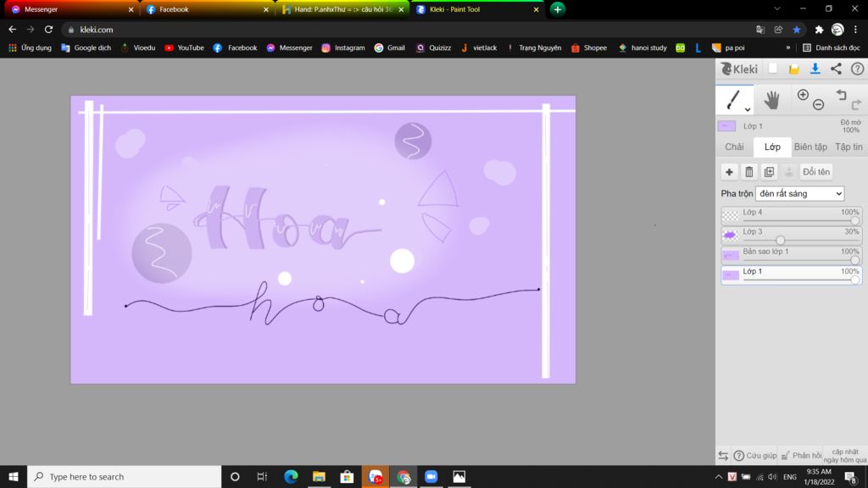Open Windows notification center
The image size is (868, 488).
pos(851,476)
